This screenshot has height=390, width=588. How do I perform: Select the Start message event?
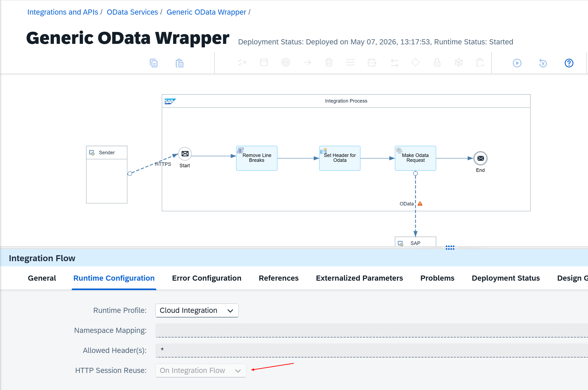point(185,154)
